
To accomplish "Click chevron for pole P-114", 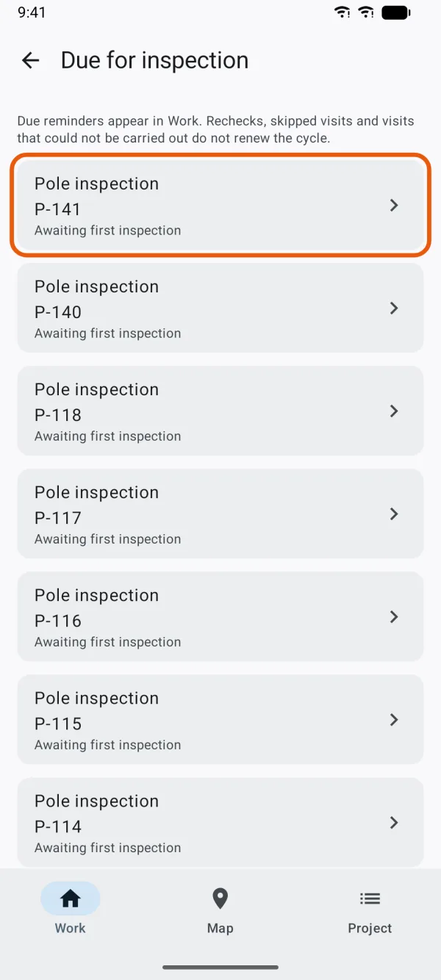I will click(x=394, y=822).
